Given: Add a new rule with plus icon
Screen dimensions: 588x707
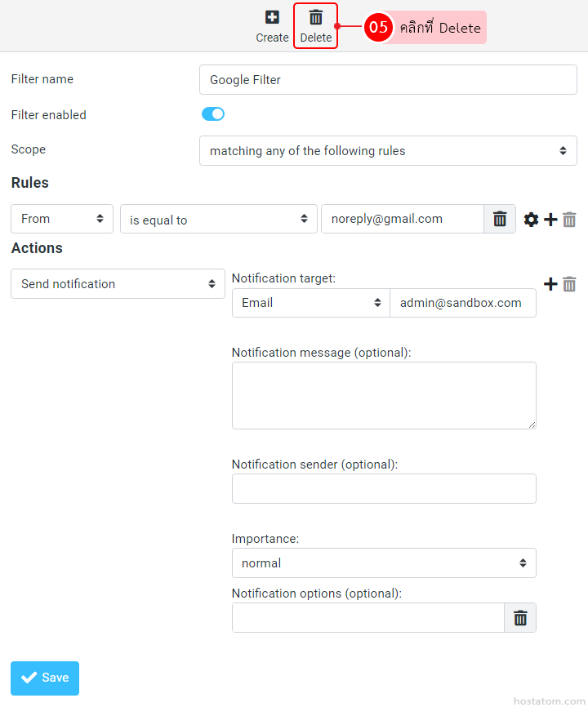Looking at the screenshot, I should coord(550,220).
